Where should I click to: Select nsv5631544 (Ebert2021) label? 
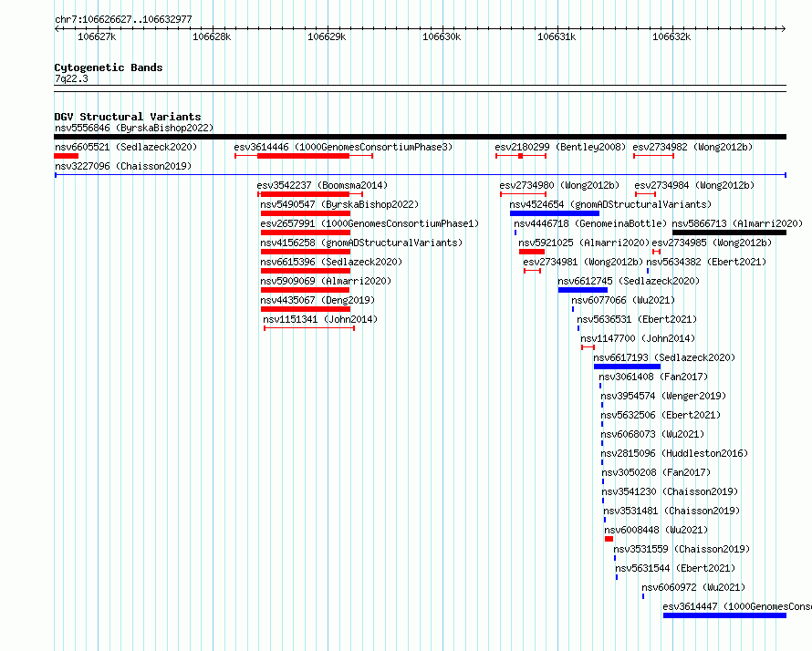675,568
